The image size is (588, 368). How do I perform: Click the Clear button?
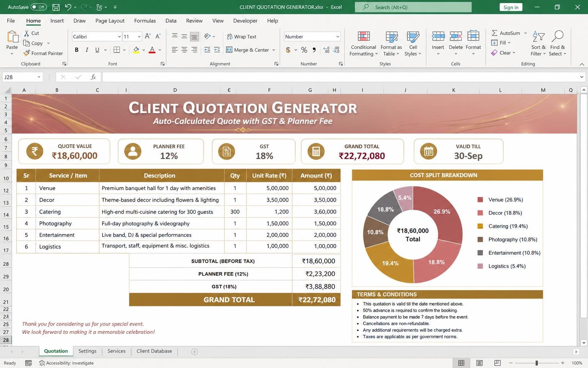click(503, 53)
